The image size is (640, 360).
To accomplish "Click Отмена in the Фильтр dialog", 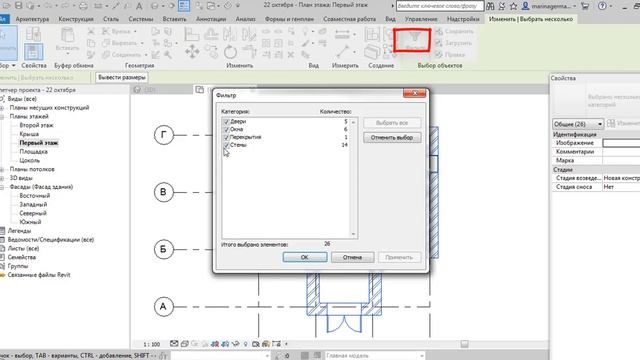I will point(353,257).
